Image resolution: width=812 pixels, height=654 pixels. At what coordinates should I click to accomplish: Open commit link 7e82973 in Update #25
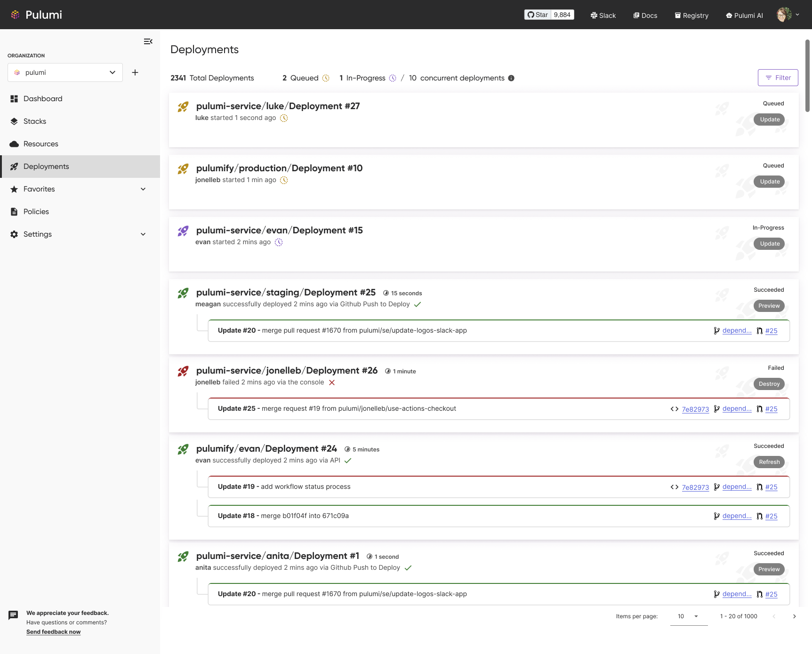(695, 409)
